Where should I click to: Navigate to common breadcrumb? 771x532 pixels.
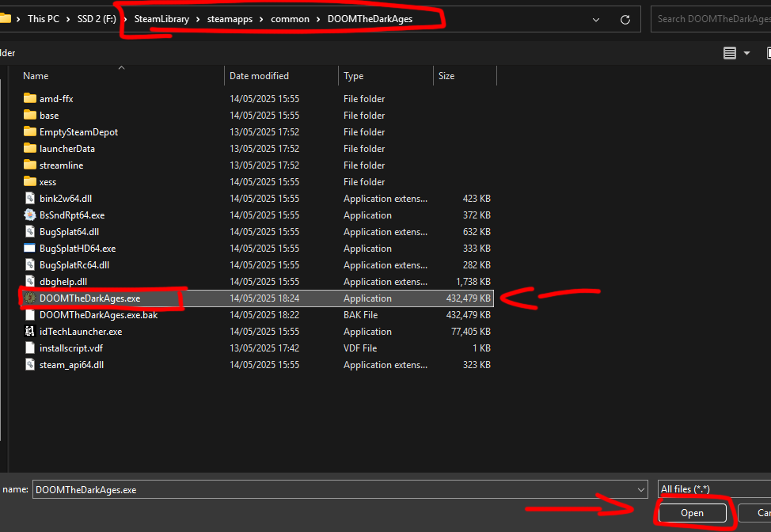(x=290, y=19)
